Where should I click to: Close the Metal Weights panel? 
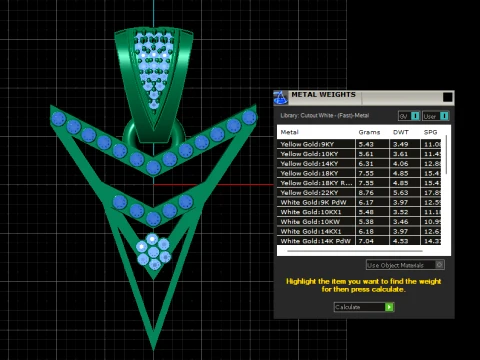pos(447,97)
